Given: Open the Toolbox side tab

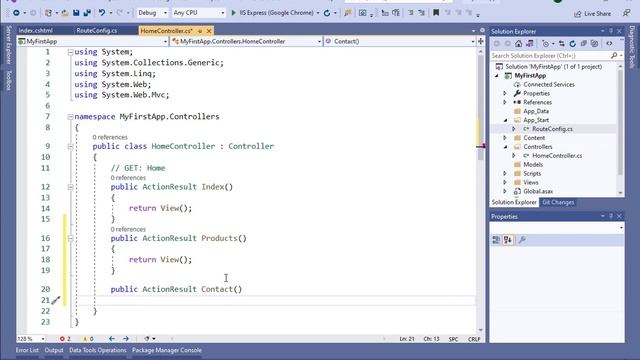Looking at the screenshot, I should [x=9, y=80].
